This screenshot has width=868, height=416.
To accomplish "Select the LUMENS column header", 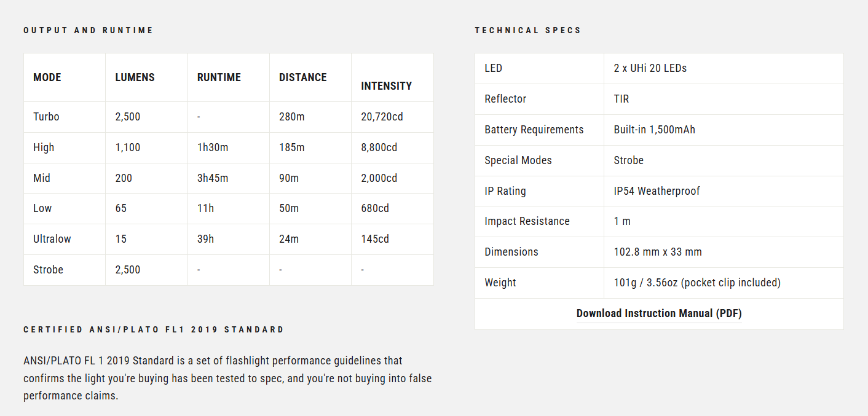I will [x=135, y=77].
